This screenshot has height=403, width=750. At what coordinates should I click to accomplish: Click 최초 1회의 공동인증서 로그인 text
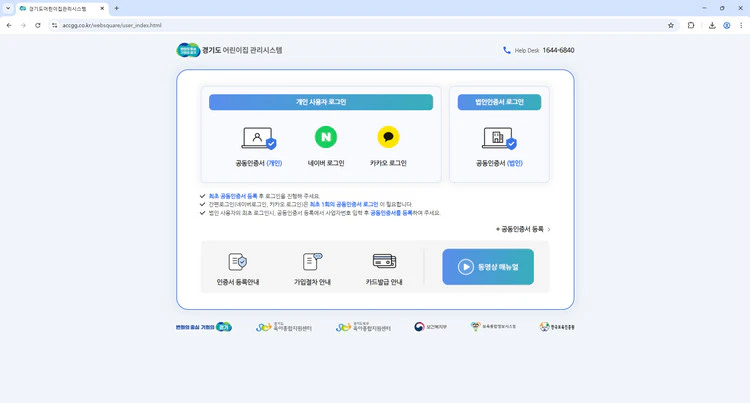(343, 204)
